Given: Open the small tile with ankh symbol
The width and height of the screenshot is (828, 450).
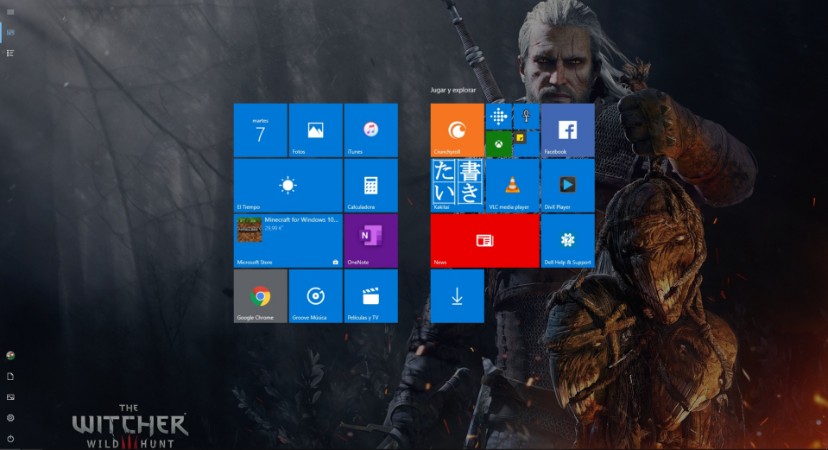Looking at the screenshot, I should 526,116.
